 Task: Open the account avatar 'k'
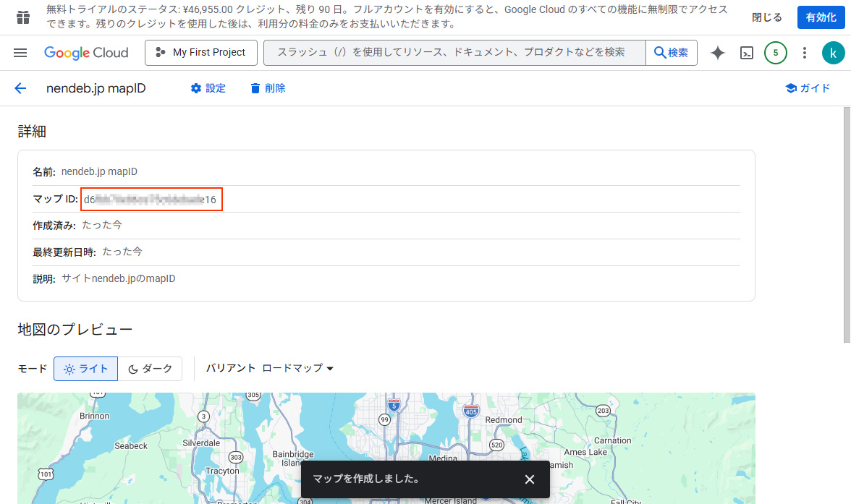point(833,53)
